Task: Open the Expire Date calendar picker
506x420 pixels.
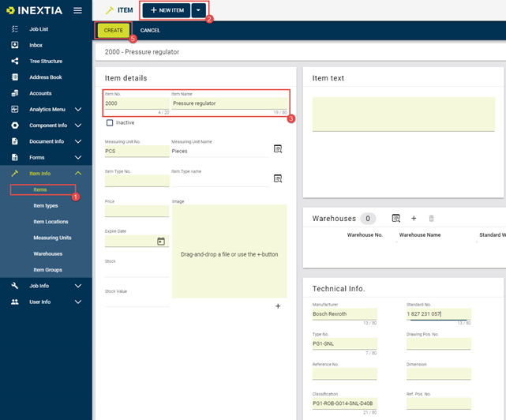Action: tap(161, 241)
